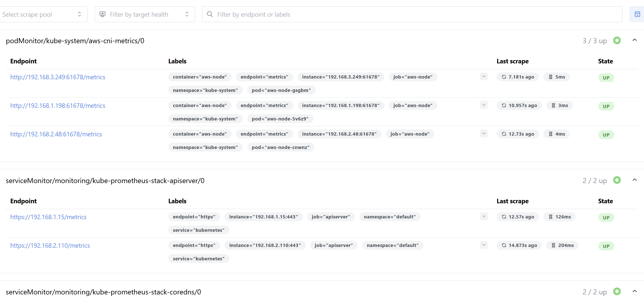The width and height of the screenshot is (644, 302).
Task: Open http://192.168.1.198:61678/metrics endpoint link
Action: [58, 106]
